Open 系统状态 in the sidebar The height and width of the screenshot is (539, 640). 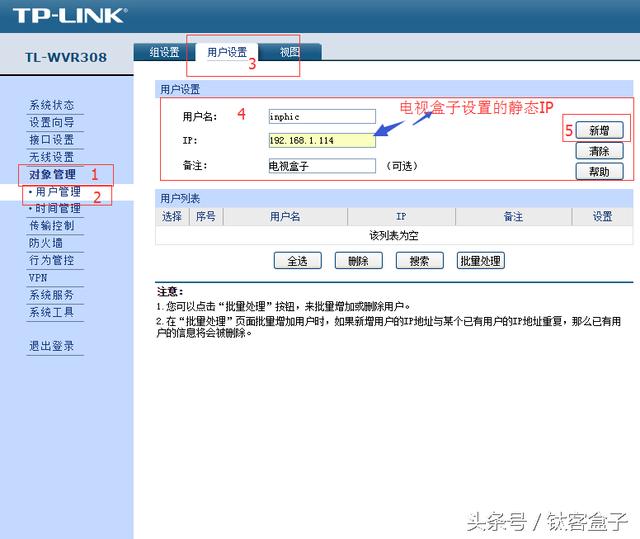tap(52, 105)
